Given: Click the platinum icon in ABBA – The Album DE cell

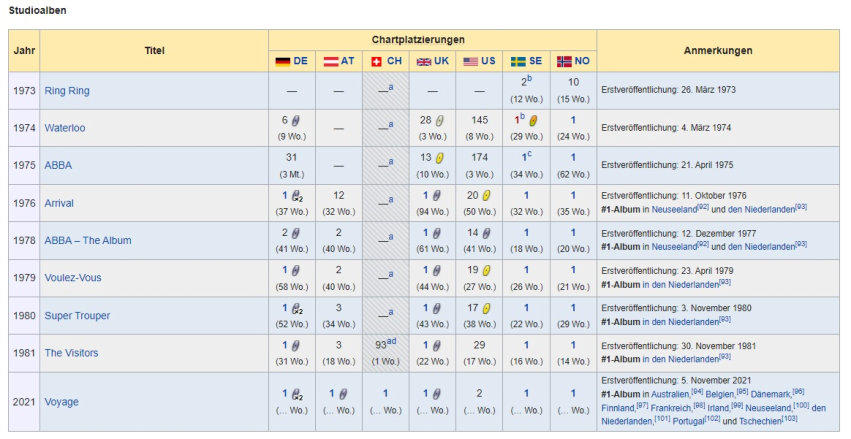Looking at the screenshot, I should tap(296, 233).
